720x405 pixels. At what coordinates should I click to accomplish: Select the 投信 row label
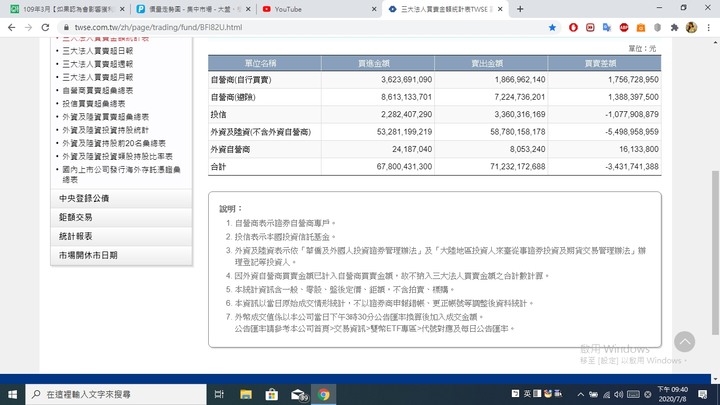tap(218, 115)
